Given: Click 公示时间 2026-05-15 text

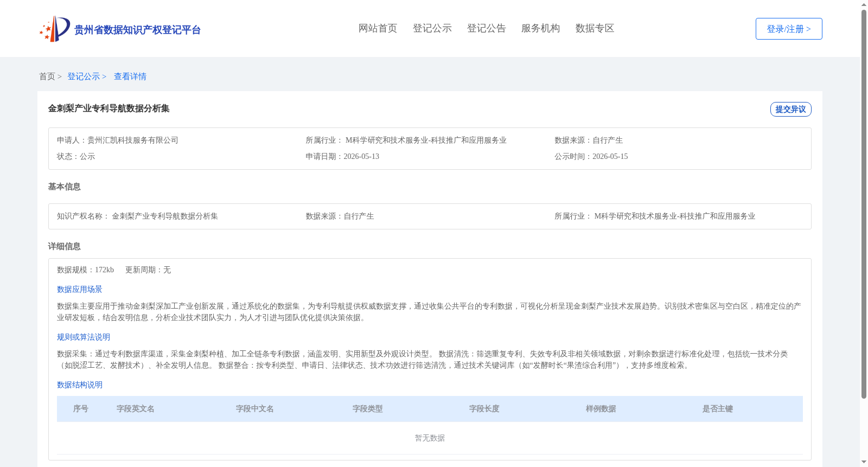Looking at the screenshot, I should [x=591, y=156].
